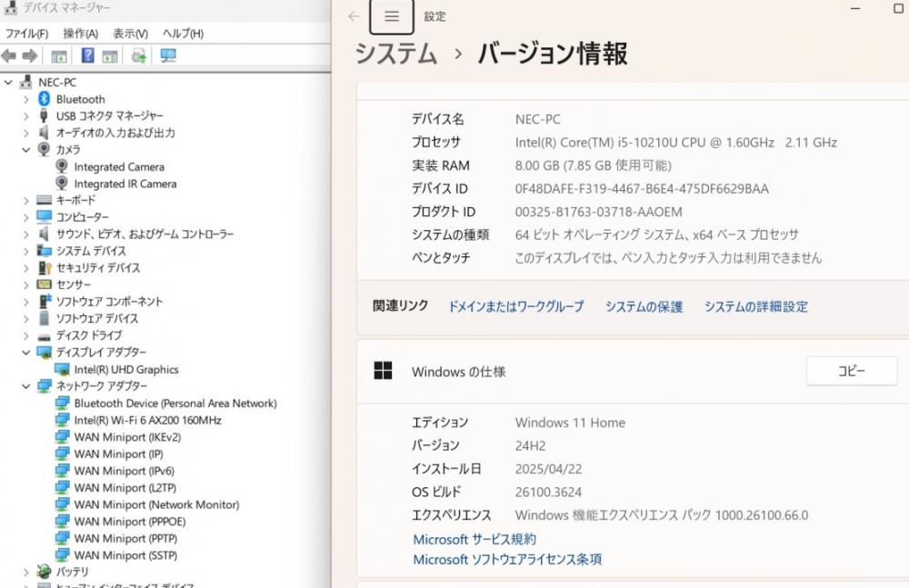Collapse the ネットワーク アダプター category
909x588 pixels.
point(26,385)
